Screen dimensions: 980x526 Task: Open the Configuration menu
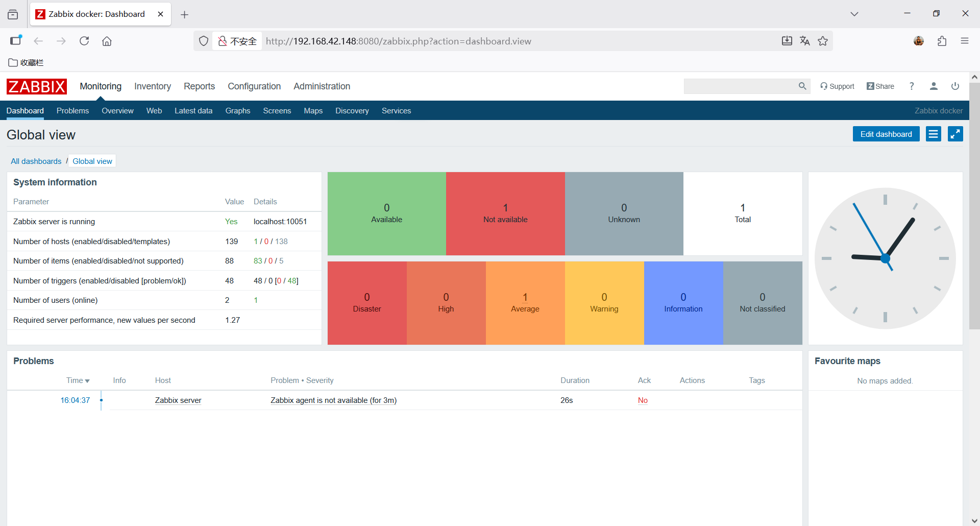pyautogui.click(x=254, y=86)
